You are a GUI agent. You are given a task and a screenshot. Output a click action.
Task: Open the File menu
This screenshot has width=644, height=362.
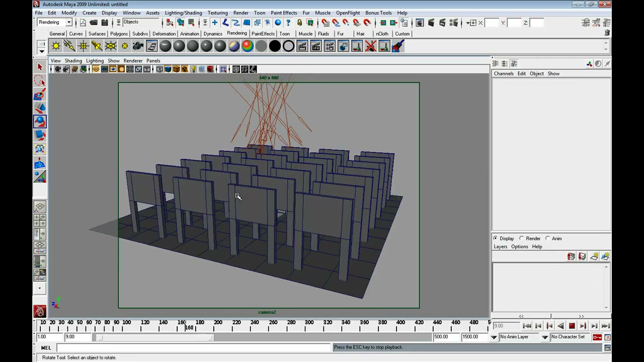tap(39, 13)
